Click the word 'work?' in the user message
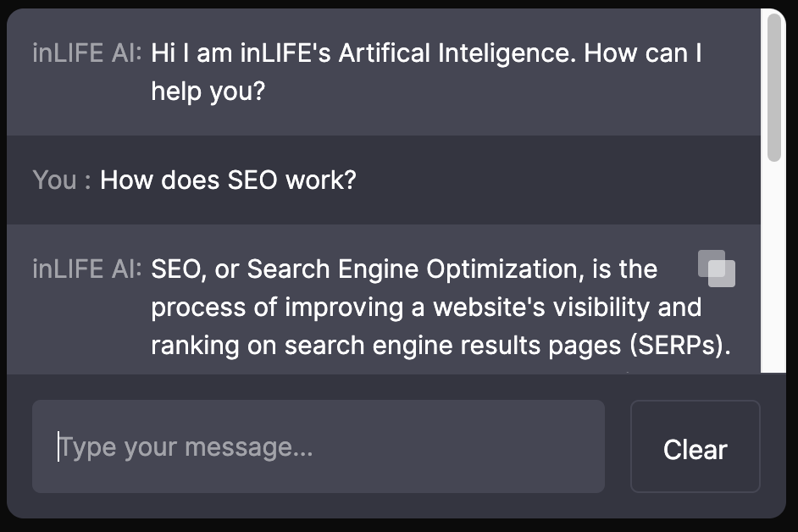 [x=321, y=180]
